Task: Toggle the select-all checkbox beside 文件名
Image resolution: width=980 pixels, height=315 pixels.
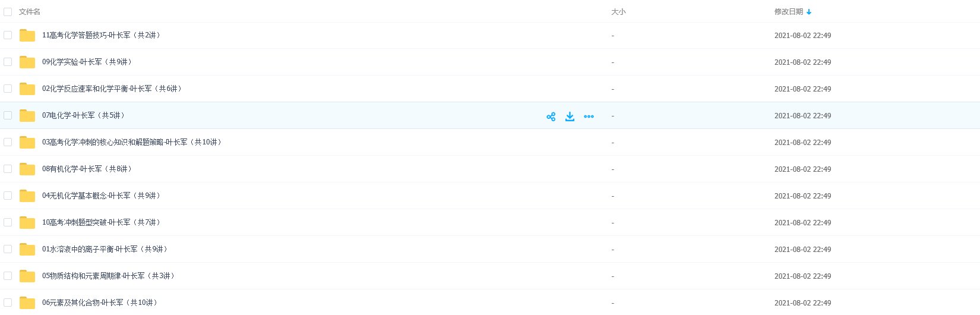Action: pos(8,12)
